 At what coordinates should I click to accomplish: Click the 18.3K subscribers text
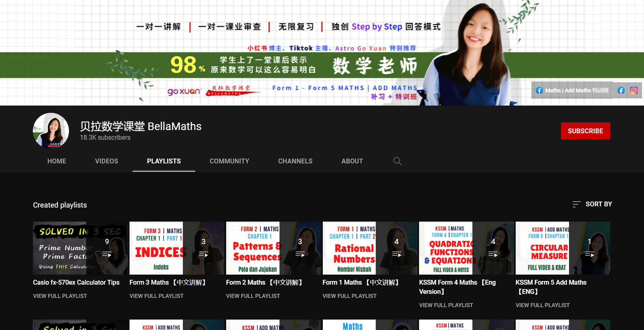point(105,138)
